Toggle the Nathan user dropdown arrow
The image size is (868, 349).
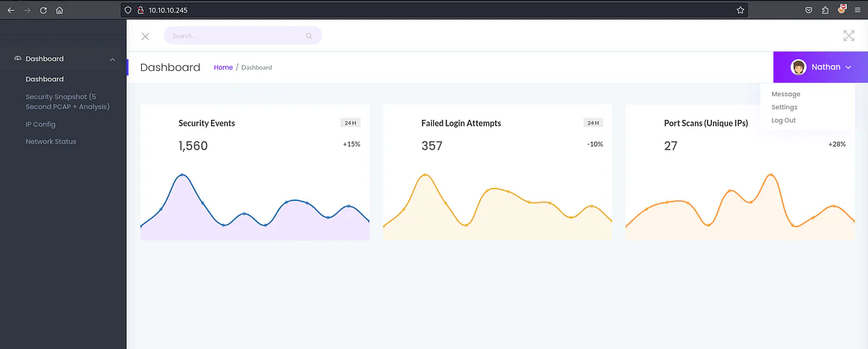click(848, 67)
